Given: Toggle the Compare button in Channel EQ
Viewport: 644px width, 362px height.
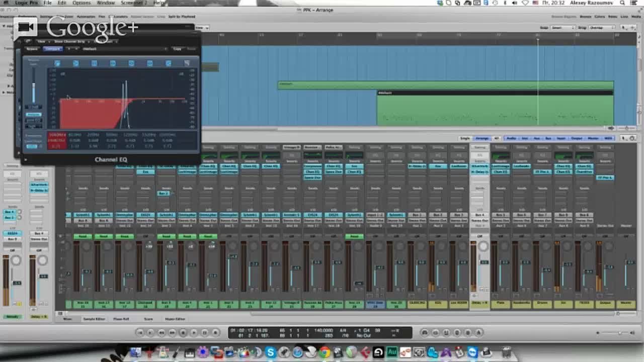Looking at the screenshot, I should 53,49.
